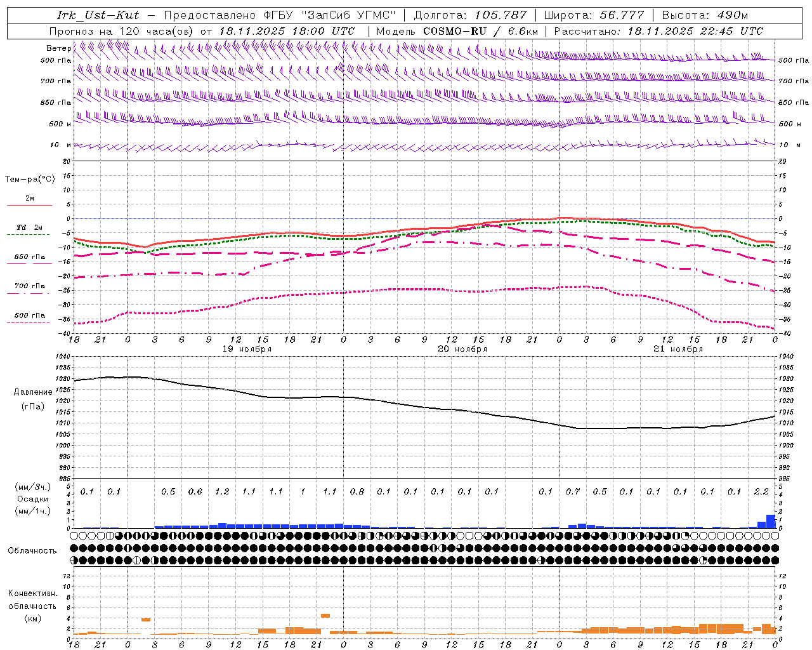Click the tallest blue precipitation bar at chart end

(771, 521)
